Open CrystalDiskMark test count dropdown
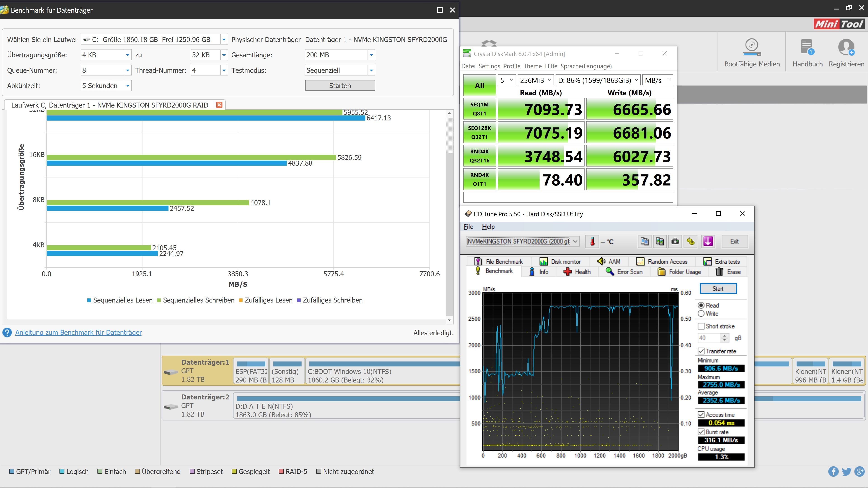868x488 pixels. pos(506,80)
